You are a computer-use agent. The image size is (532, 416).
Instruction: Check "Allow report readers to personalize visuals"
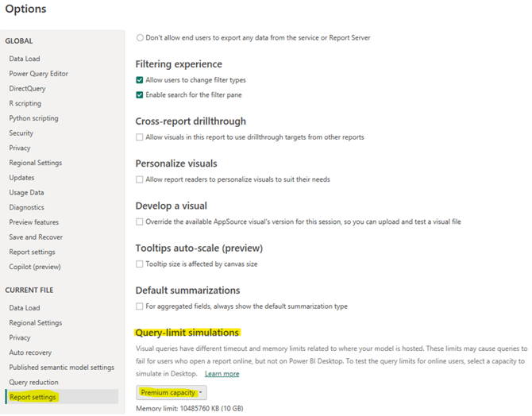141,179
